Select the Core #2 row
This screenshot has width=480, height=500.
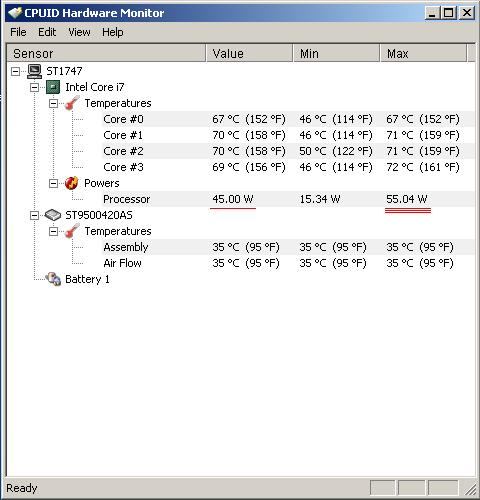point(288,151)
